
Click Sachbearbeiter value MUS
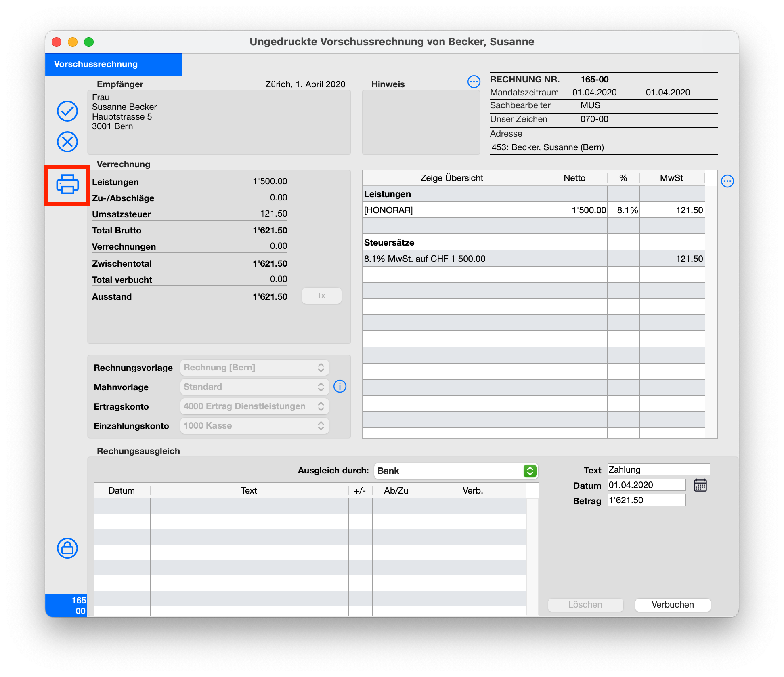(x=590, y=105)
